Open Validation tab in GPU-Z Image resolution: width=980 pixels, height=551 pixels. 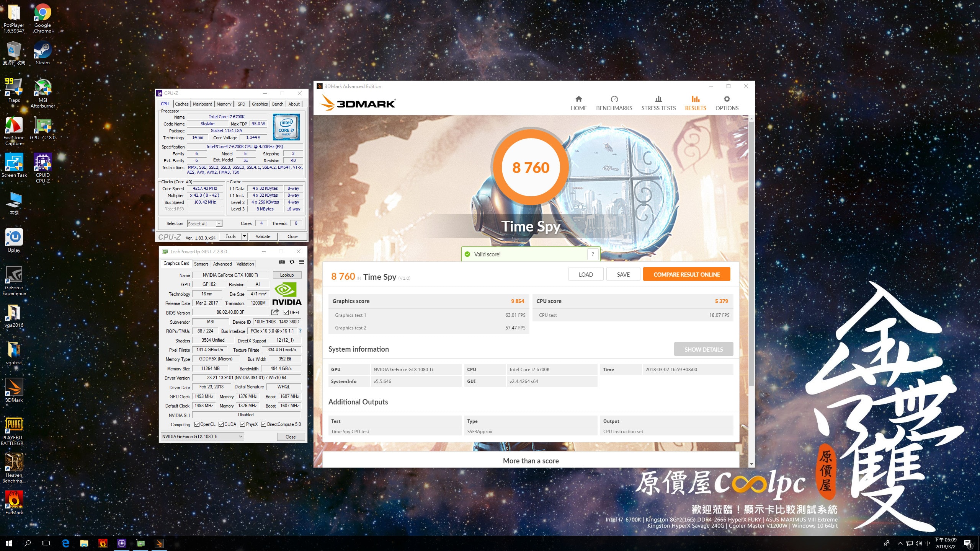(x=245, y=264)
